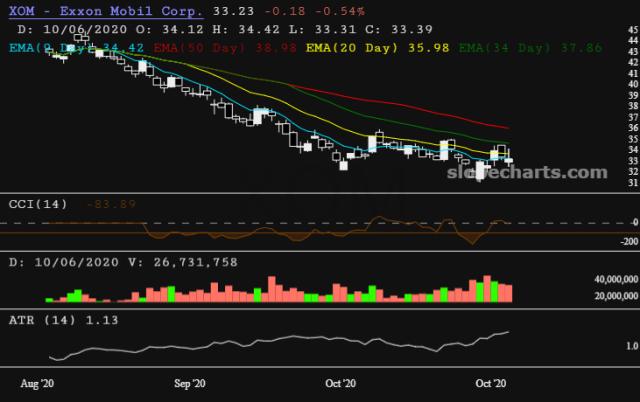Click the last price 33.23
Image resolution: width=640 pixels, height=402 pixels.
(x=228, y=12)
